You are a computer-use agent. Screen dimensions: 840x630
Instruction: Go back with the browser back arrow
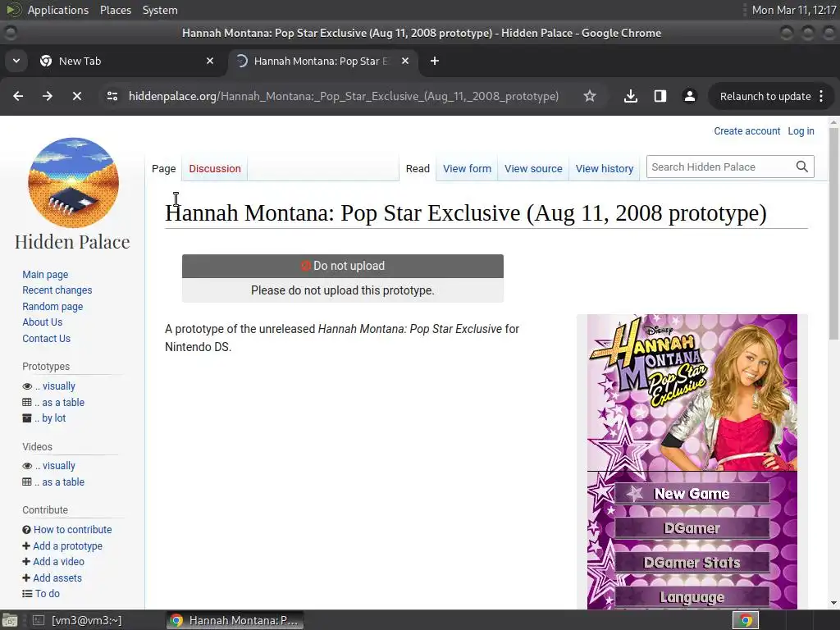(x=18, y=97)
